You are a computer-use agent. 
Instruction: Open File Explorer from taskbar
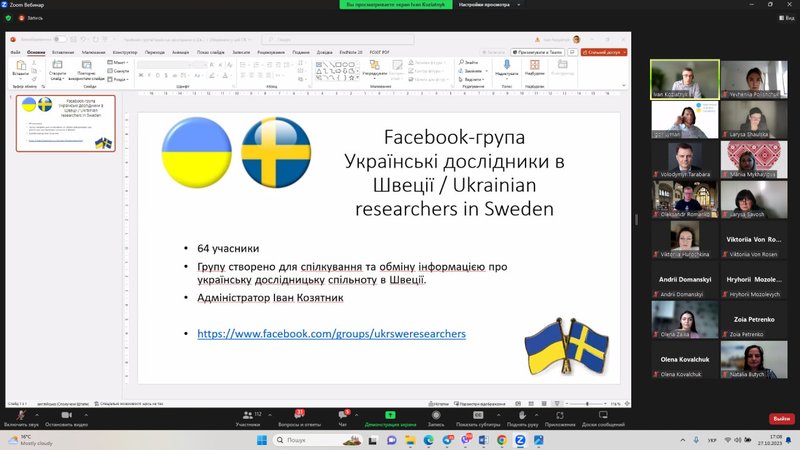(410, 440)
